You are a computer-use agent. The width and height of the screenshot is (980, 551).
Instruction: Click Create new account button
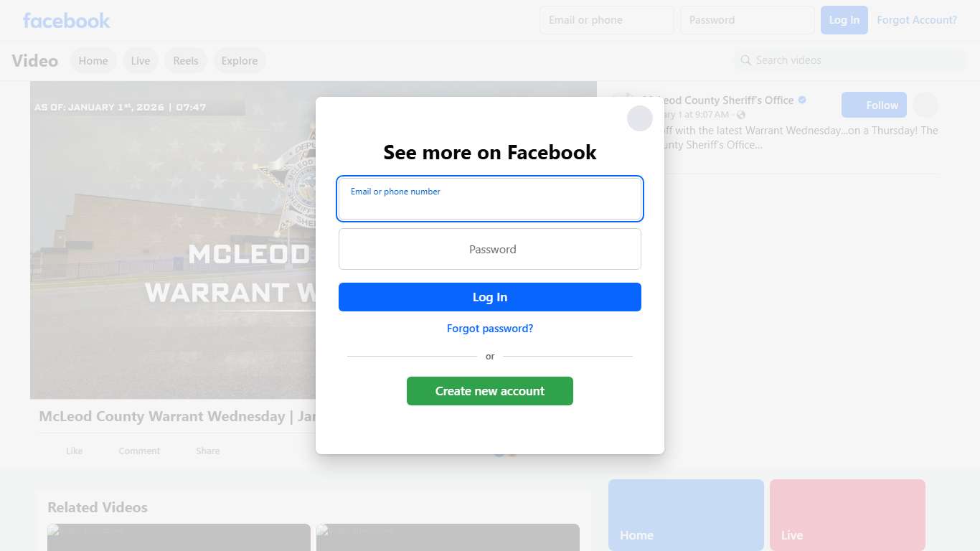(490, 391)
